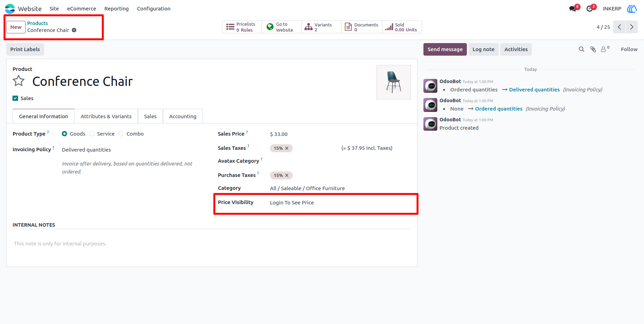Select Combo product type
Viewport: 644px width, 324px height.
point(121,134)
